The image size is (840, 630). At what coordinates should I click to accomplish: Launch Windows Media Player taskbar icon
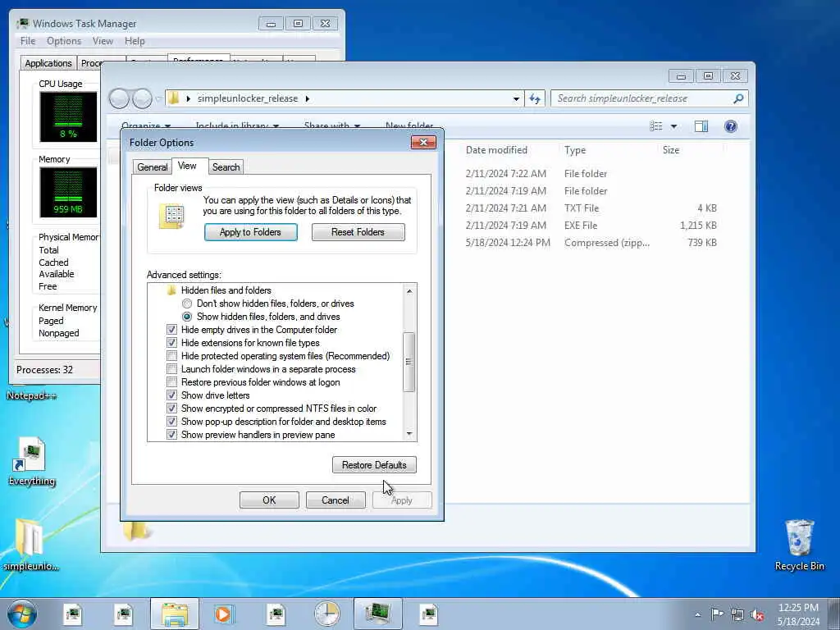tap(223, 614)
